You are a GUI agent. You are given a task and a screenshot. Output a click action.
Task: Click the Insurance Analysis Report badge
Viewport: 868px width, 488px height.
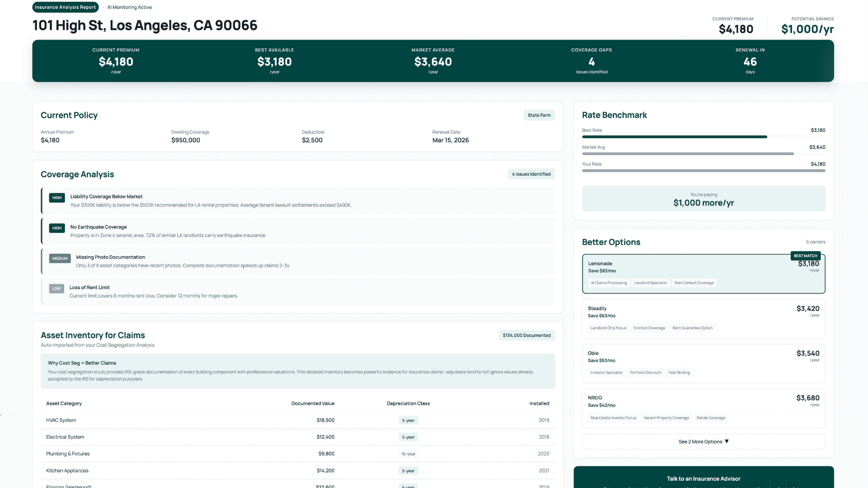coord(65,7)
